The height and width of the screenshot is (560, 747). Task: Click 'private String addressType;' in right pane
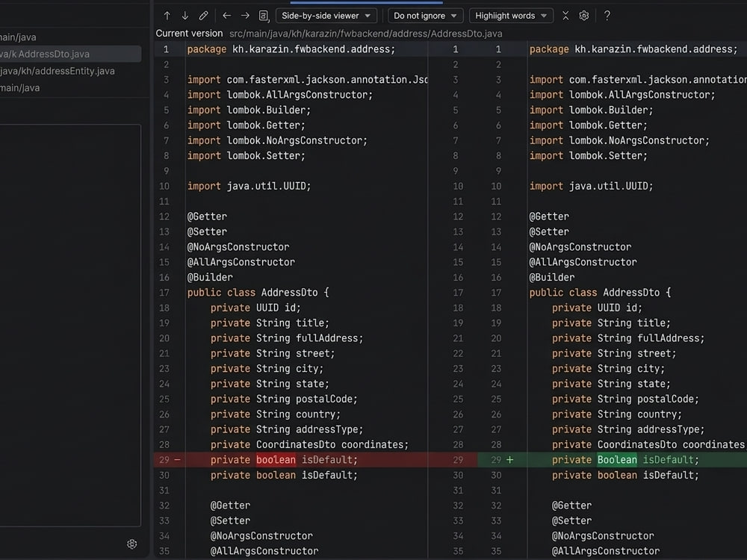[628, 429]
